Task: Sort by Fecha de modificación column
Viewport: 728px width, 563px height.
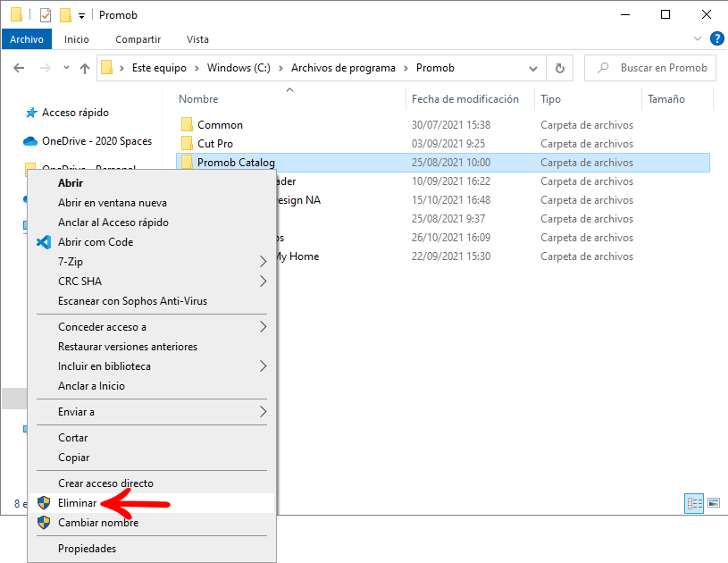Action: tap(464, 99)
